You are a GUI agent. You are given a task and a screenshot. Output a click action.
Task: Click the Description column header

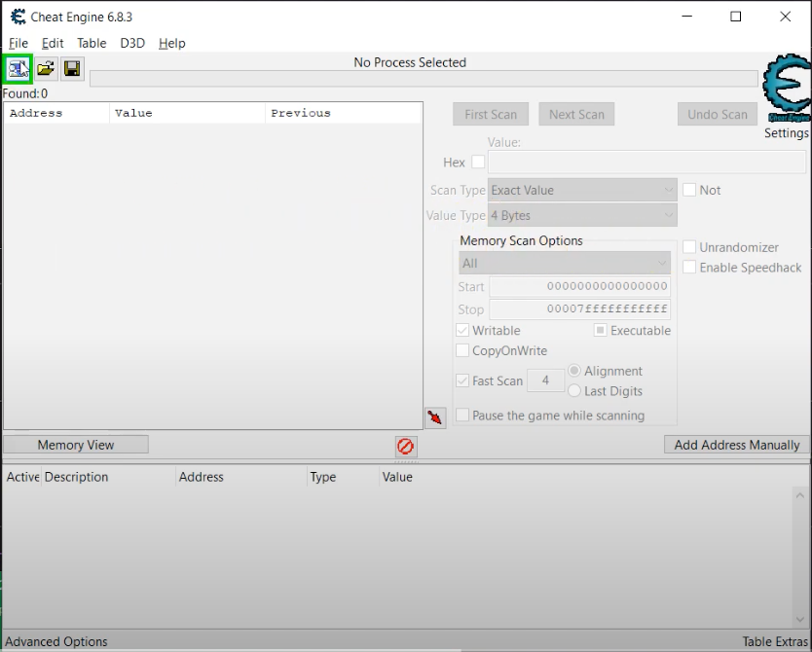click(x=109, y=477)
